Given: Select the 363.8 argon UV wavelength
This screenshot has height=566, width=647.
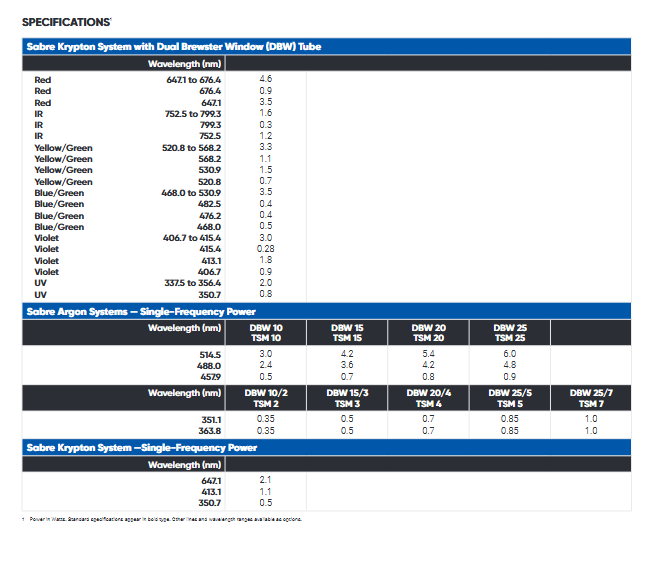Looking at the screenshot, I should point(210,431).
